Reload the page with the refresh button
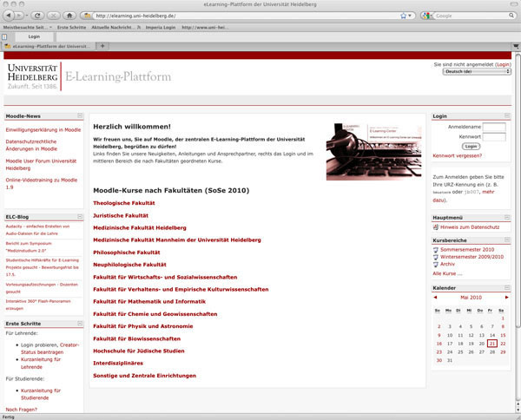 tap(36, 16)
